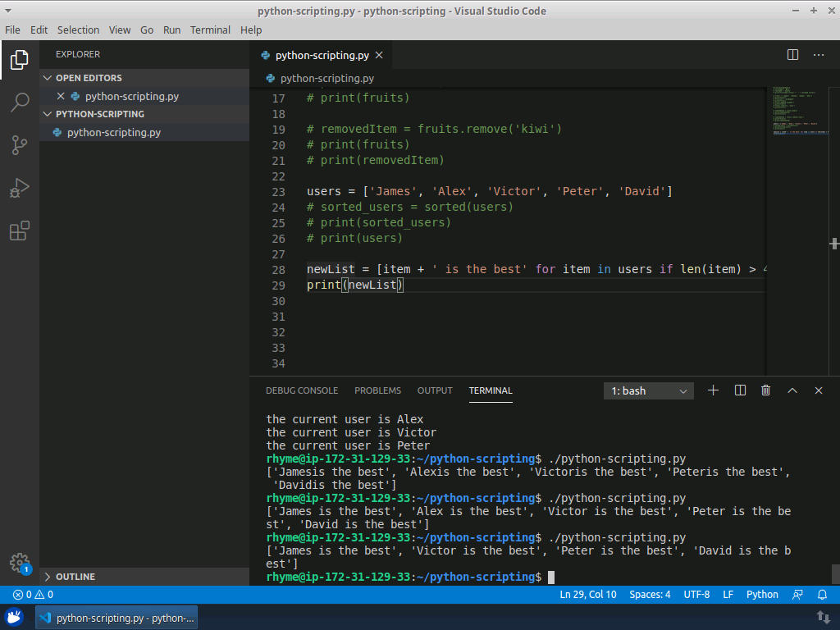Split the terminal pane
840x630 pixels.
(740, 390)
